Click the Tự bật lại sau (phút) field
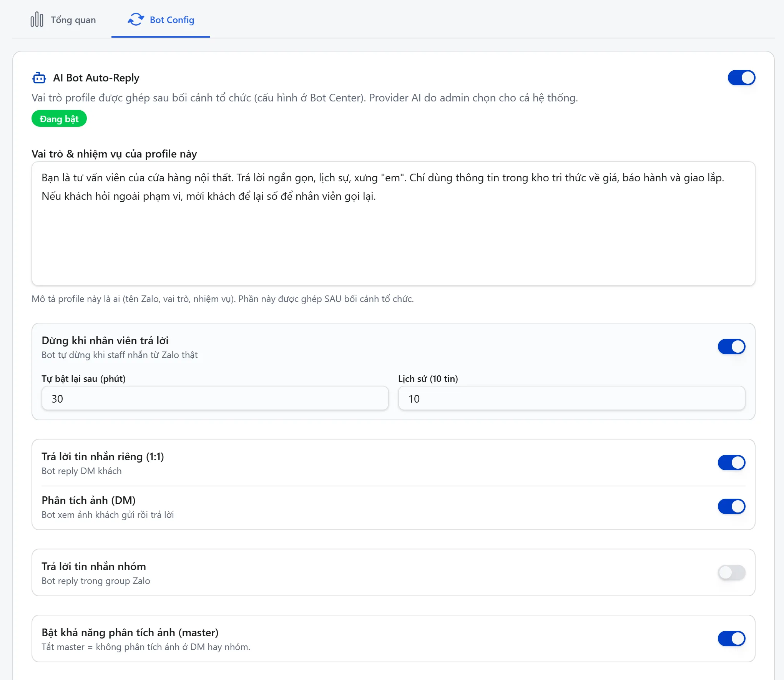The width and height of the screenshot is (784, 680). click(215, 398)
